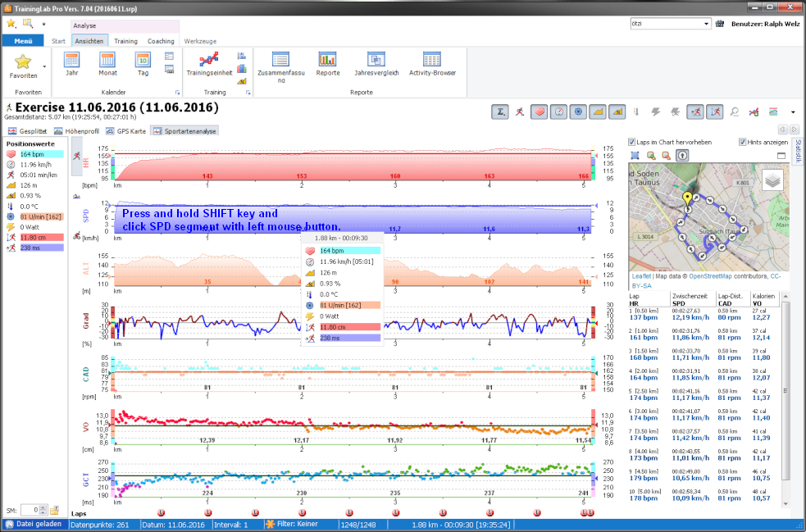Open the quick access toolbar dropdown arrow
Viewport: 806px width, 532px height.
(x=43, y=24)
